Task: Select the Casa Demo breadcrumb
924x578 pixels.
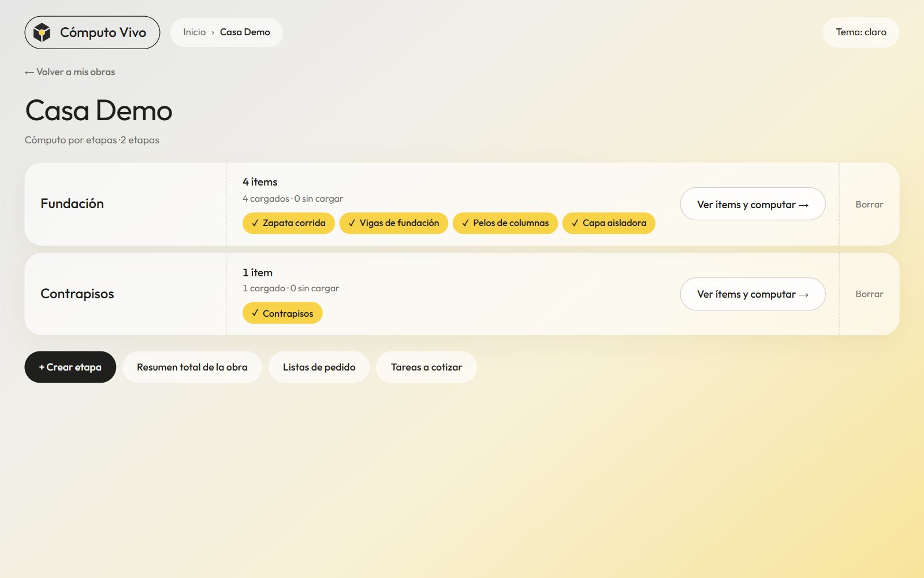Action: click(245, 32)
